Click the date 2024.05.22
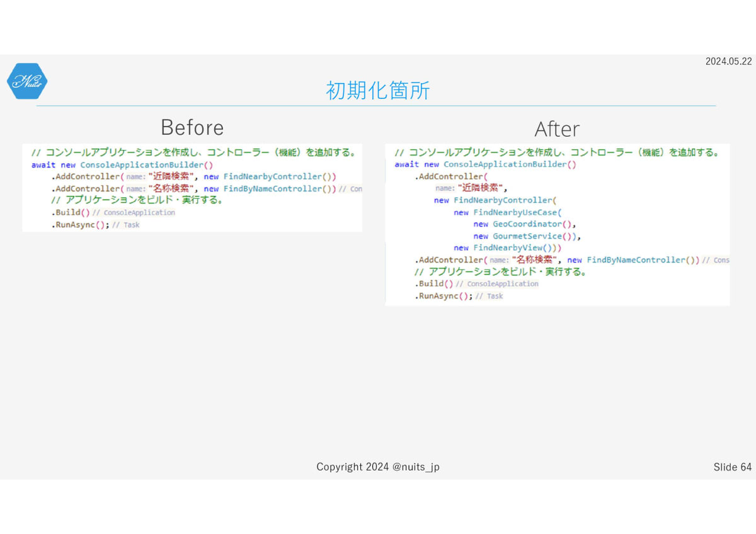This screenshot has width=756, height=534. 729,61
